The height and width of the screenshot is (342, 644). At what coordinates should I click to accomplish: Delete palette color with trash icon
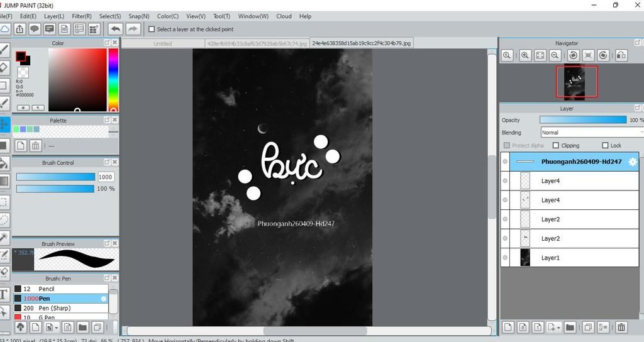36,145
